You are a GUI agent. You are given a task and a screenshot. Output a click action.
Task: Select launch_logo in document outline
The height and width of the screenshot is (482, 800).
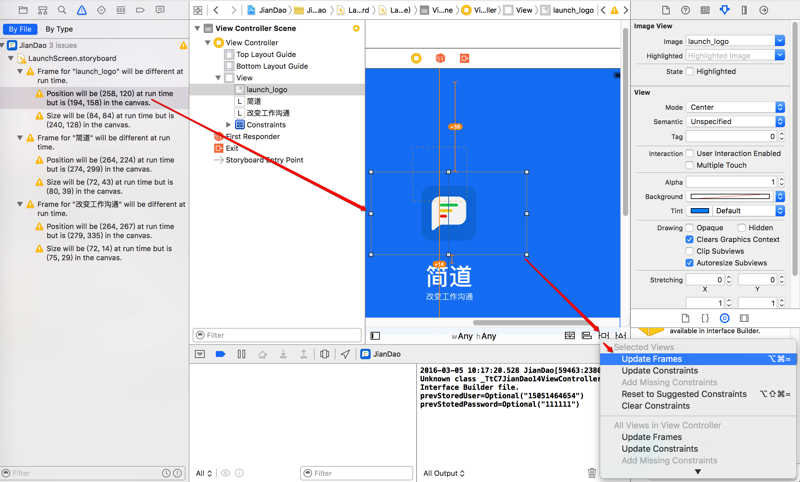click(277, 90)
